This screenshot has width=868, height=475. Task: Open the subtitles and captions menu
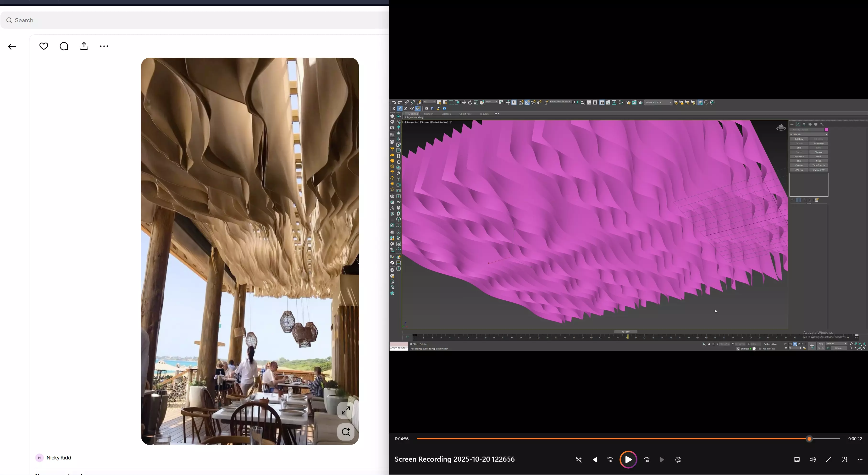(797, 460)
